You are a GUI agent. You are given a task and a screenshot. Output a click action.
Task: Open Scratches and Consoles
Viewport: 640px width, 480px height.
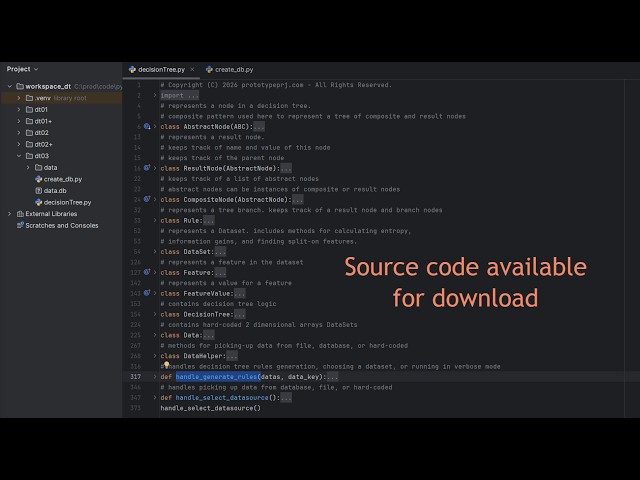tap(62, 226)
